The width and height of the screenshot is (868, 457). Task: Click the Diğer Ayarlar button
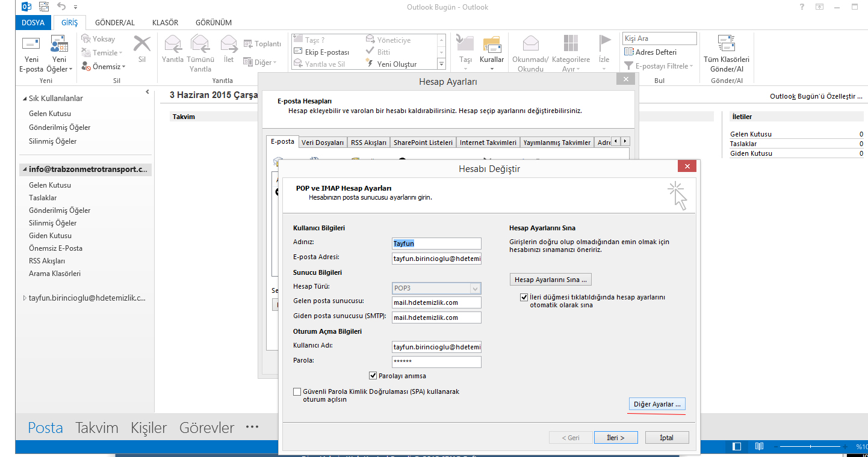pyautogui.click(x=657, y=404)
